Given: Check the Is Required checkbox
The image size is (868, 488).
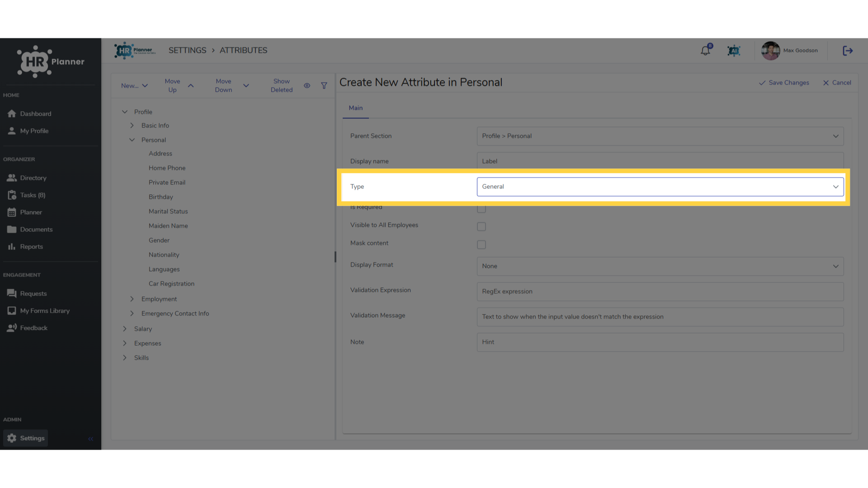Looking at the screenshot, I should click(x=481, y=209).
